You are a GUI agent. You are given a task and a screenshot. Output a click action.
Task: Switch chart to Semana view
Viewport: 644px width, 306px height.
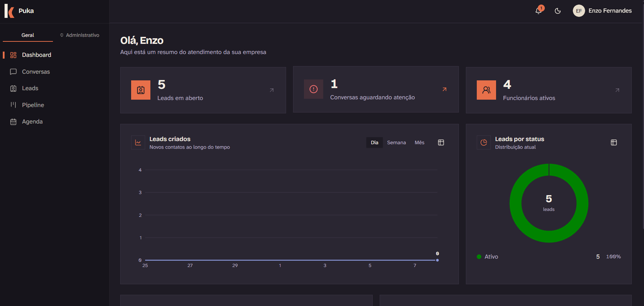[x=396, y=142]
